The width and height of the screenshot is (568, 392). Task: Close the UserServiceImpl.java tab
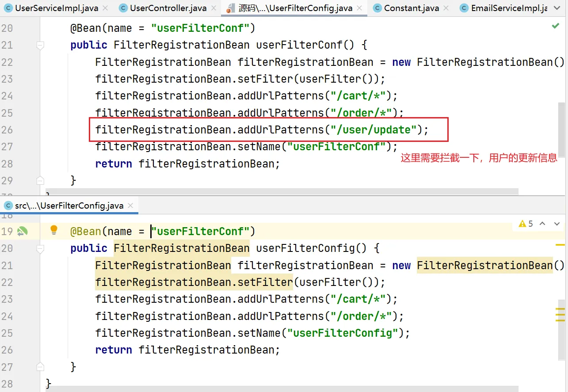(x=105, y=8)
